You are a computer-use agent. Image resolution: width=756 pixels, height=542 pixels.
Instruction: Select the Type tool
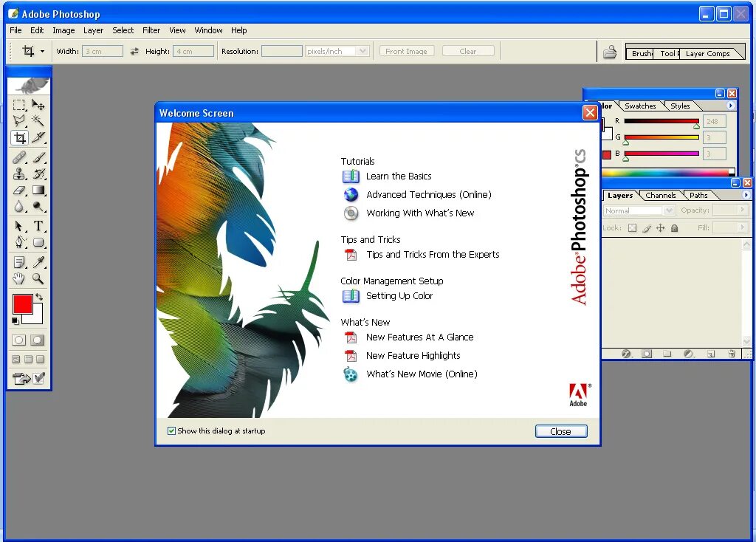click(x=38, y=227)
